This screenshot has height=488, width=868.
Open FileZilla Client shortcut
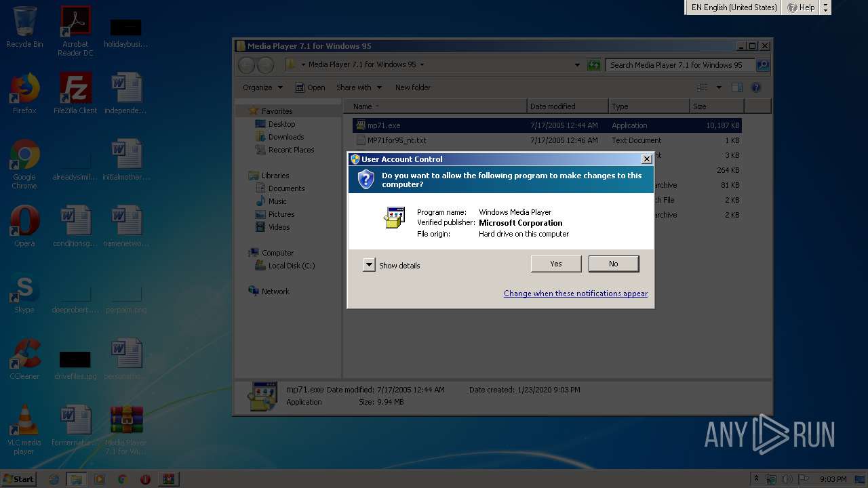click(x=75, y=94)
